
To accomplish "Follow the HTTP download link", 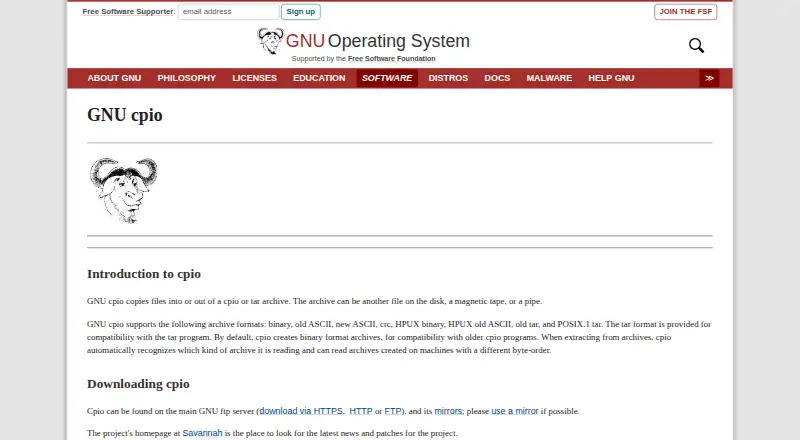I will [x=361, y=411].
